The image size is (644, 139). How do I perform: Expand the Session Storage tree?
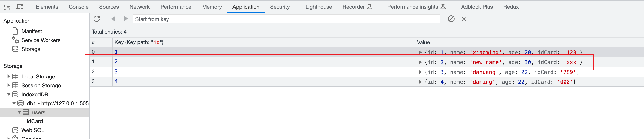tap(9, 85)
